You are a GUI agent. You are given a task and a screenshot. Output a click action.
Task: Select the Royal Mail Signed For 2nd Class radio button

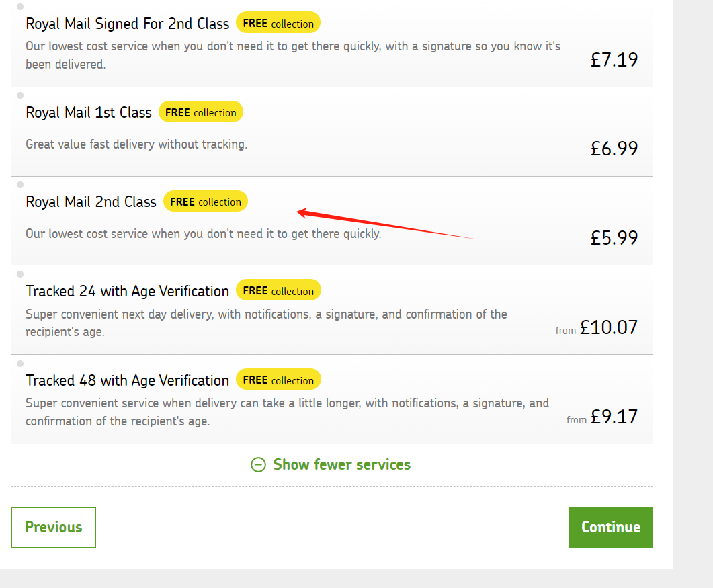tap(20, 7)
